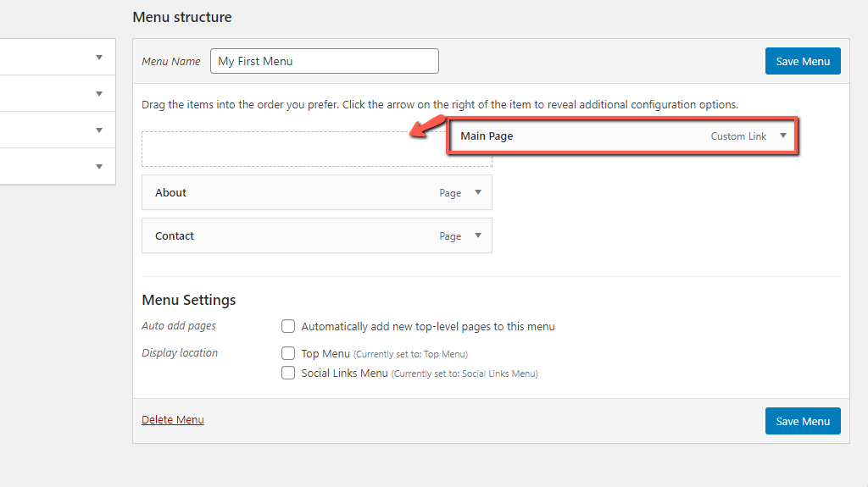Click the Menu Settings heading
The image size is (868, 487).
[189, 300]
